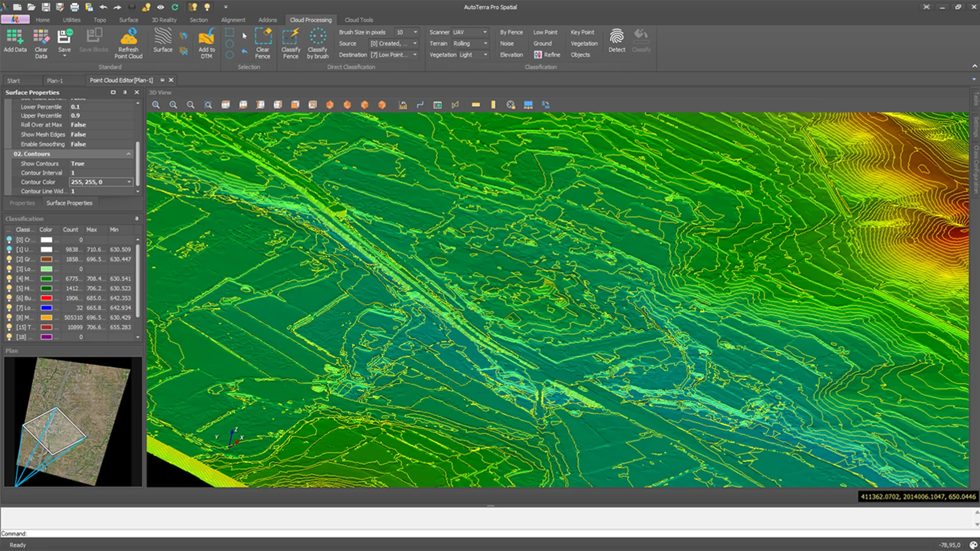Click the Refresh Point Cloud icon
The width and height of the screenshot is (980, 551).
pos(129,37)
